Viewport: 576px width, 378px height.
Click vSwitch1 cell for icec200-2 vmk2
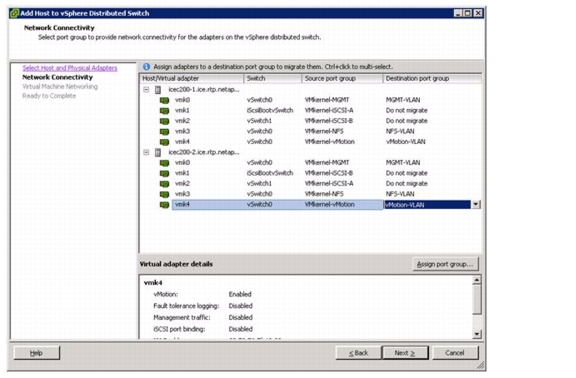259,184
